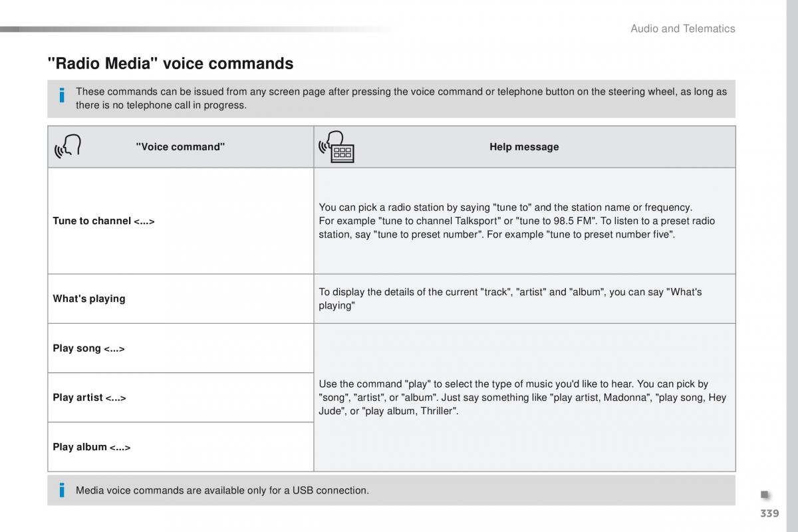The image size is (798, 532).
Task: Select the "Play song <...>" command
Action: 88,348
